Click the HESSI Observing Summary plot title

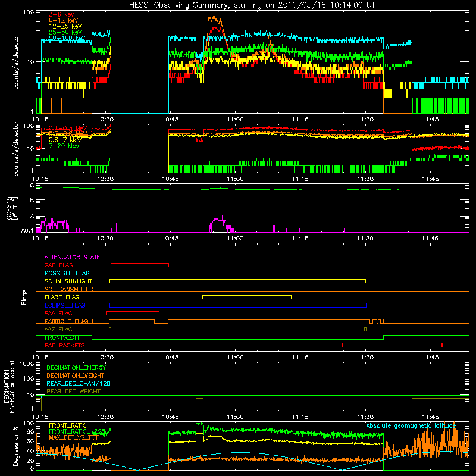click(x=252, y=5)
